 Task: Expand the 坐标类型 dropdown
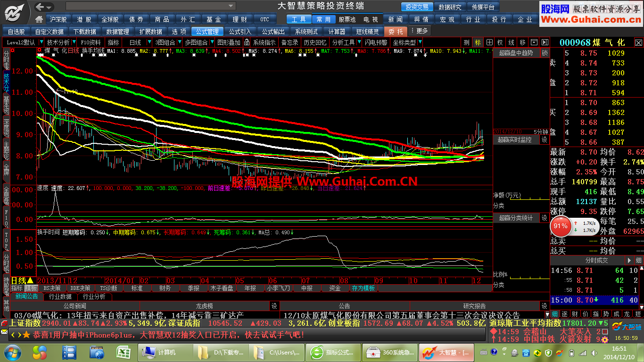point(420,42)
